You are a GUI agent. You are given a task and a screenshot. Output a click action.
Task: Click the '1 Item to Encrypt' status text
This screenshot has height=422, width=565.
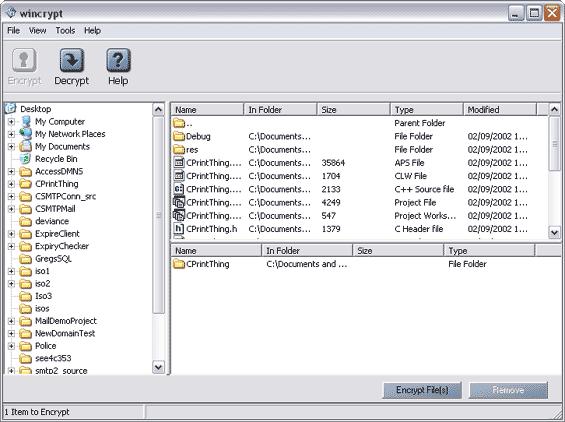pyautogui.click(x=37, y=412)
